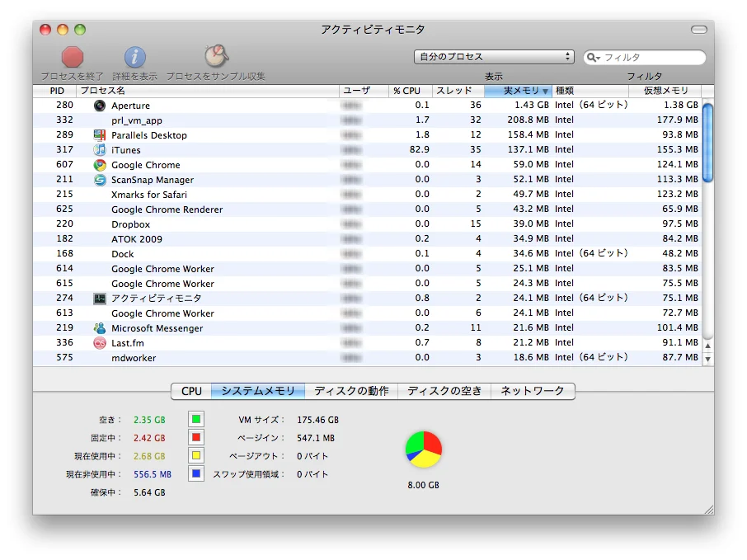This screenshot has height=560, width=747.
Task: Select the Dropbox process row
Action: [367, 224]
